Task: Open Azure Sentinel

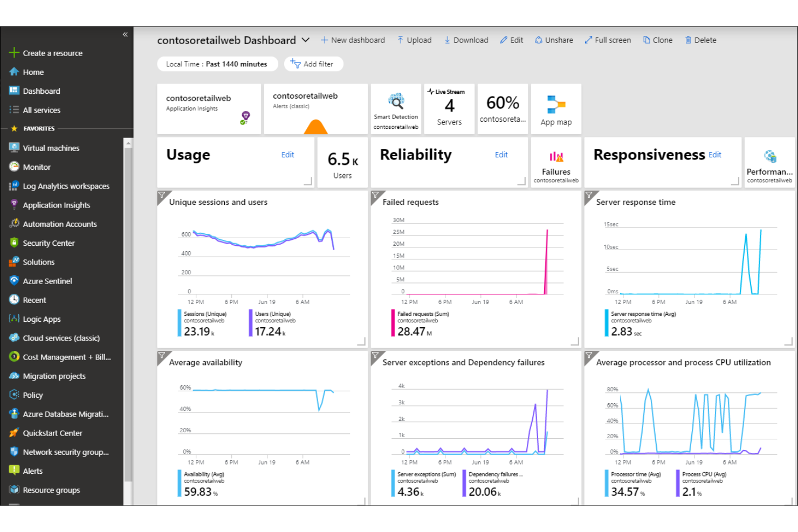Action: [x=47, y=281]
